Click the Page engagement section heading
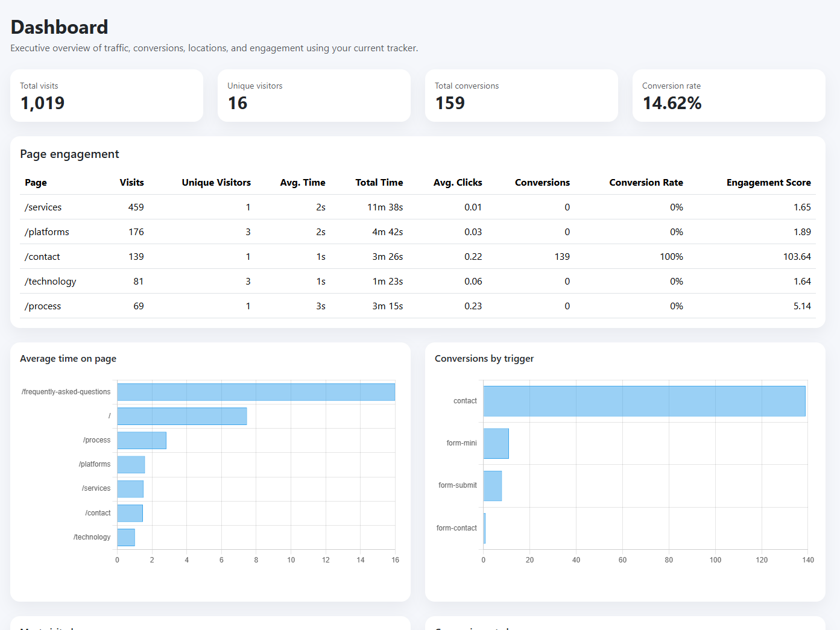The height and width of the screenshot is (630, 840). click(x=69, y=154)
